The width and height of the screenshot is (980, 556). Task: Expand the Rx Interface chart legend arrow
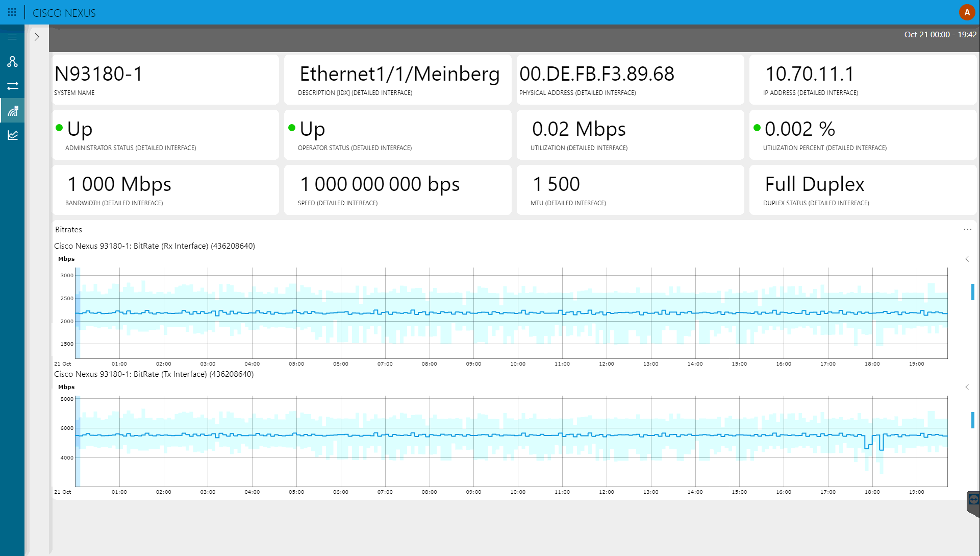967,259
